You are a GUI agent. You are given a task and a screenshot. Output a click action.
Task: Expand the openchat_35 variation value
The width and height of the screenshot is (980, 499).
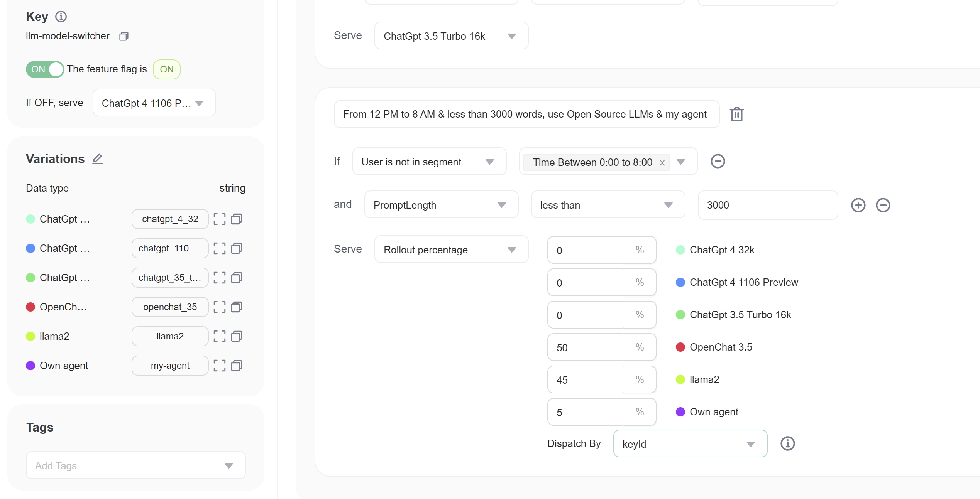pyautogui.click(x=220, y=307)
